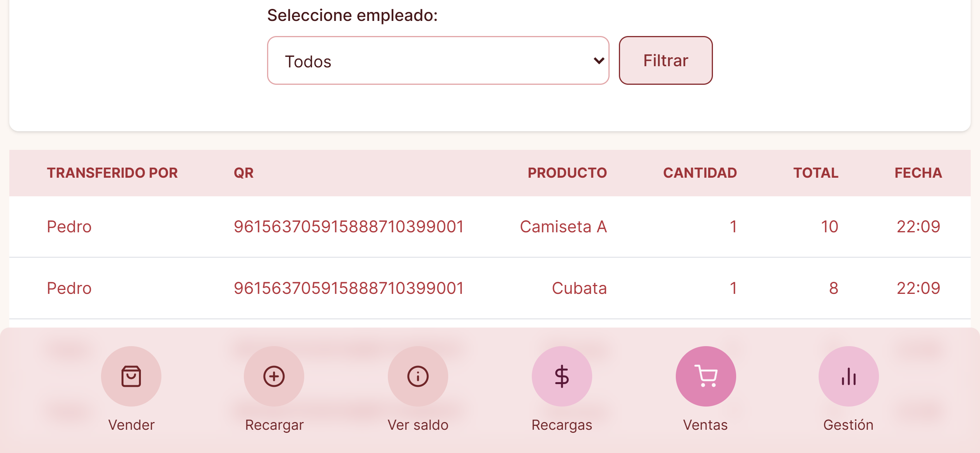980x453 pixels.
Task: Click Pedro in the first row
Action: tap(69, 226)
